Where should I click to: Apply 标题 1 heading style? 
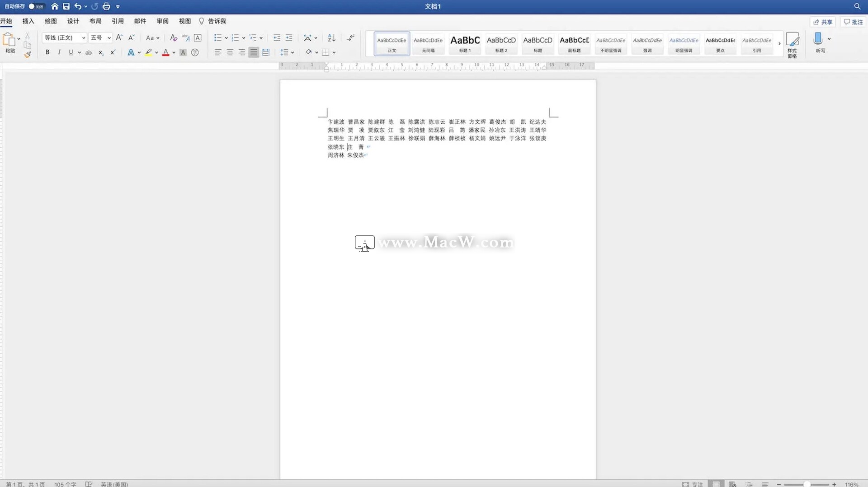[x=465, y=44]
